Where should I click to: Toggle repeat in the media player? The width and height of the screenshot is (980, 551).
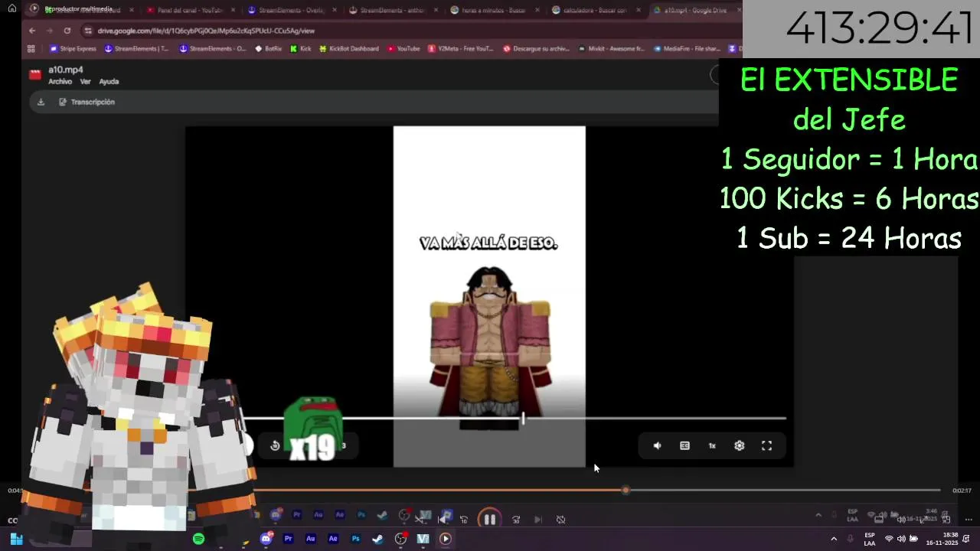tap(560, 520)
